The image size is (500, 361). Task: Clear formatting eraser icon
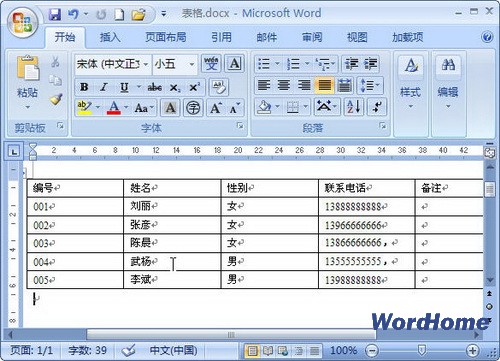click(x=218, y=87)
